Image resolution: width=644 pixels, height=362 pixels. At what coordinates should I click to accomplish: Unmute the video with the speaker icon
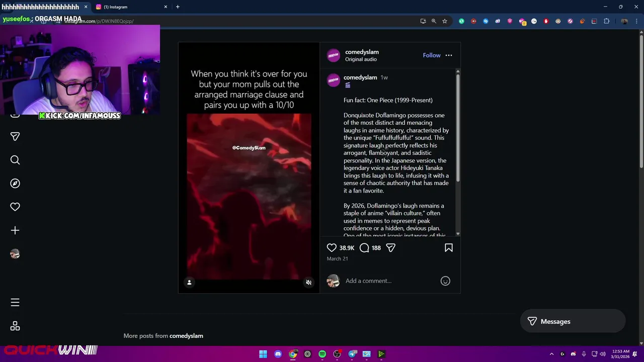308,283
